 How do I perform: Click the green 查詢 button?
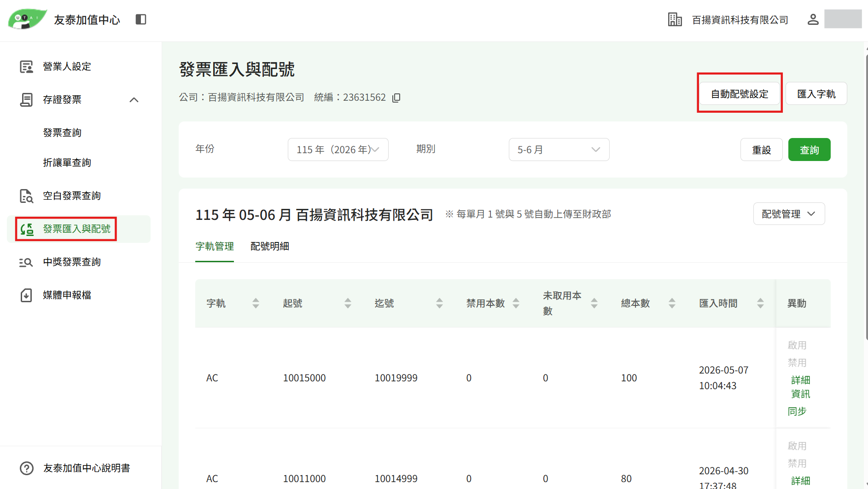click(809, 150)
